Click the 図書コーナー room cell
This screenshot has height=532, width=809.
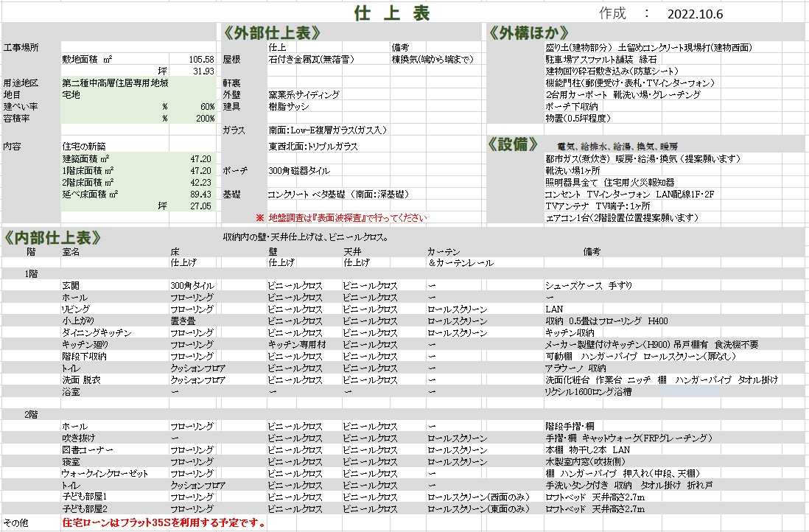click(x=87, y=450)
